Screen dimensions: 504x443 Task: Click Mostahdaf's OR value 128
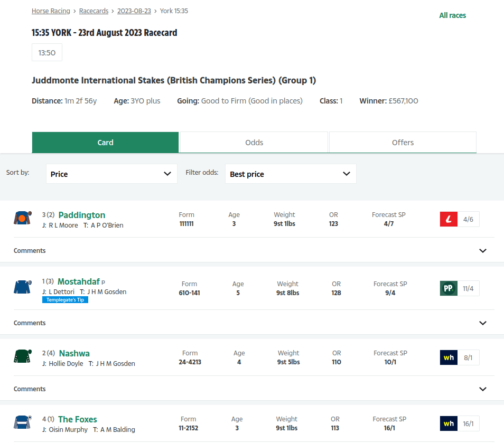[x=336, y=293]
